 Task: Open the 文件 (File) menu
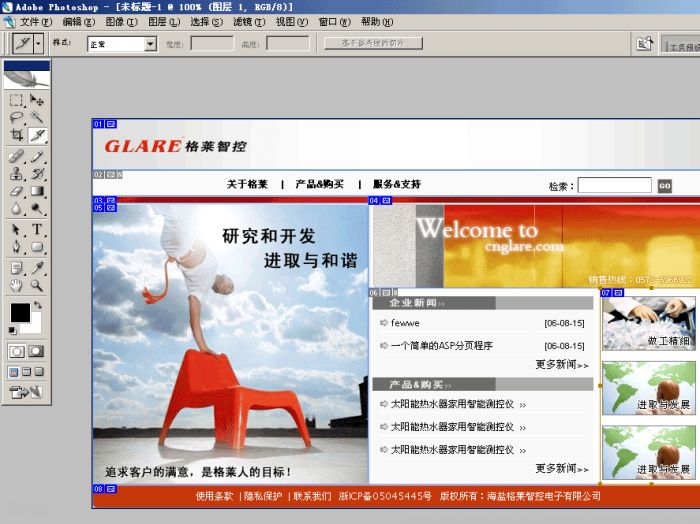click(x=36, y=21)
